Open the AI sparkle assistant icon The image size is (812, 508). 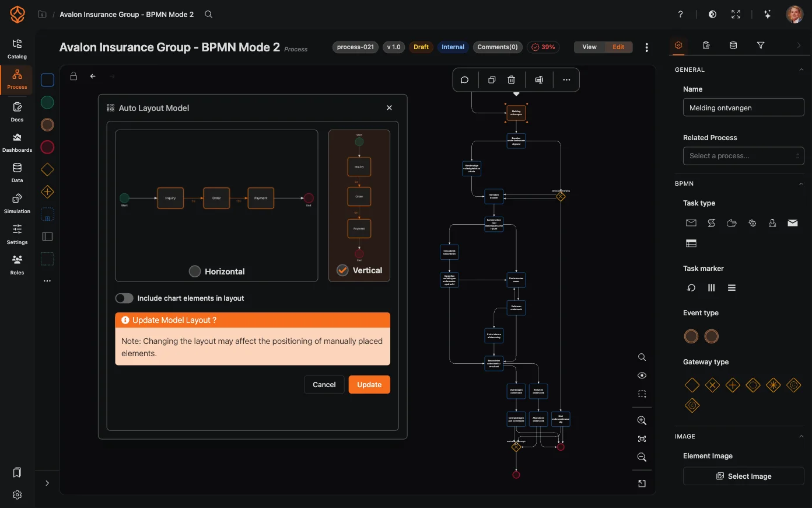click(x=768, y=14)
